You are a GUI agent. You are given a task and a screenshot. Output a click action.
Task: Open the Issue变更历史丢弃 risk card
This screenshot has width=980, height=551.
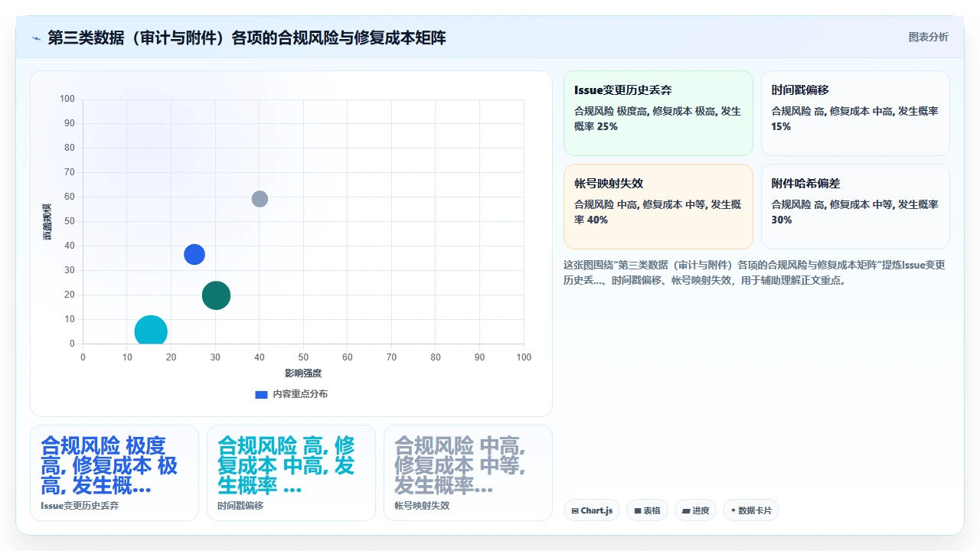(x=658, y=113)
